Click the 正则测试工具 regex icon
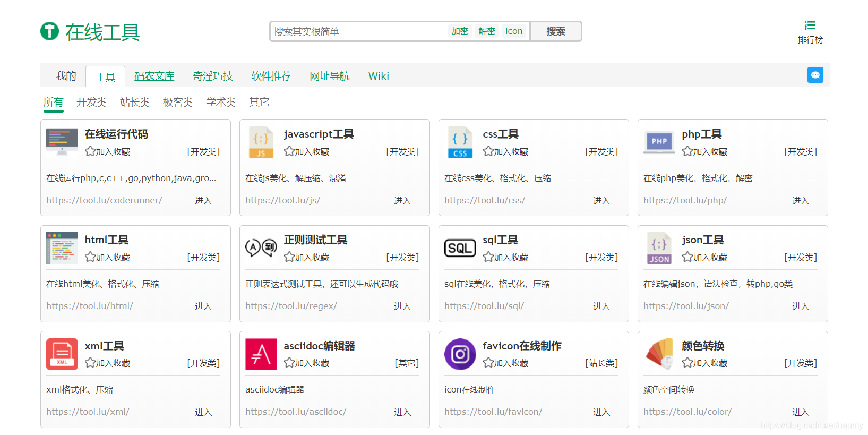 pyautogui.click(x=261, y=247)
